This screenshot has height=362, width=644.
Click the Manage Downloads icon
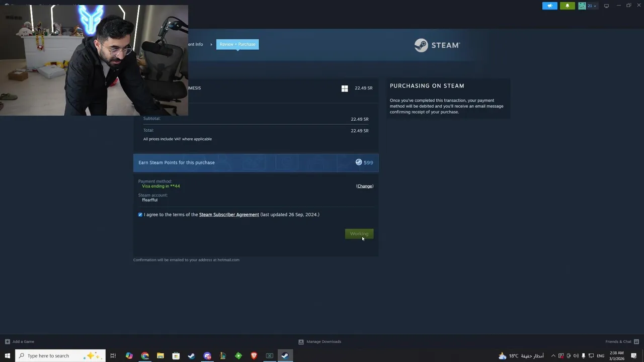click(301, 342)
